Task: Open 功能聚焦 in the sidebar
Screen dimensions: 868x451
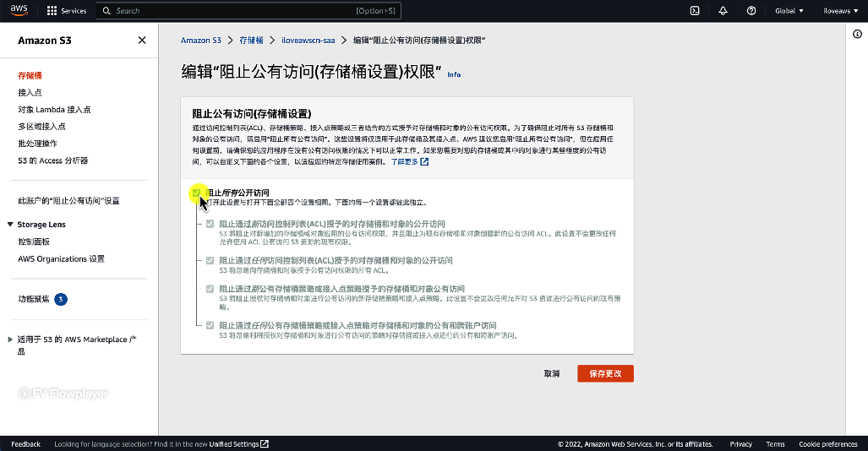Action: click(34, 299)
